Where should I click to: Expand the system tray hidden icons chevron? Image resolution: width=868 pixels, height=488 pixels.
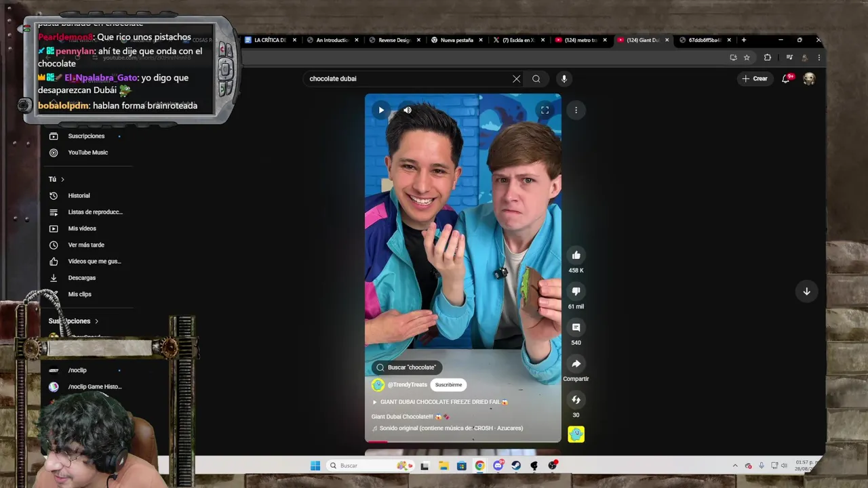pos(735,466)
